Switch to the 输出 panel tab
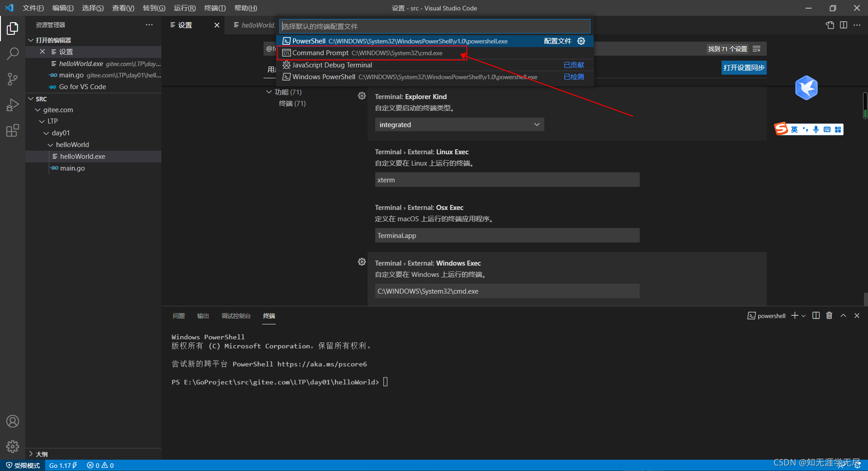This screenshot has width=868, height=471. 203,316
